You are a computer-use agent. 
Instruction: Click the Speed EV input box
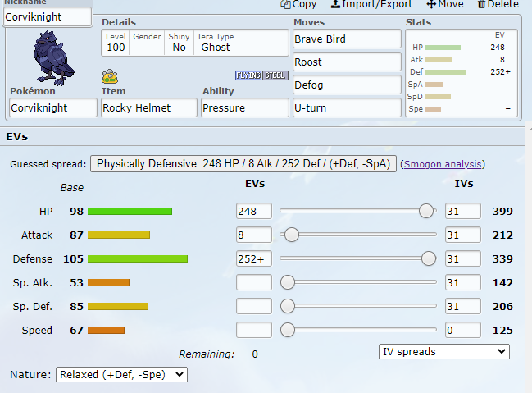254,330
